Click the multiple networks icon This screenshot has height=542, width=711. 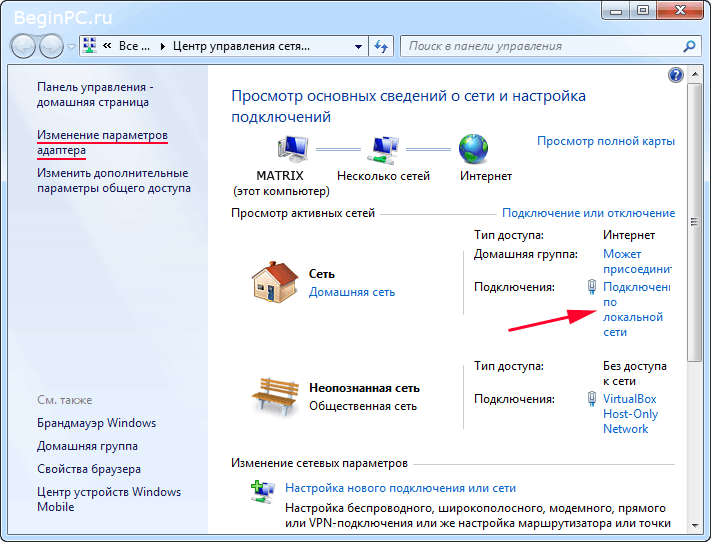tap(383, 150)
